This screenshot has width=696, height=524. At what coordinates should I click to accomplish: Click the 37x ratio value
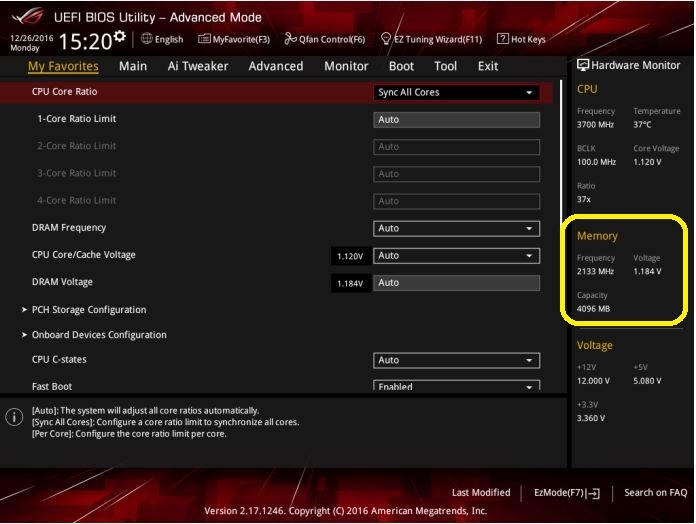[584, 199]
